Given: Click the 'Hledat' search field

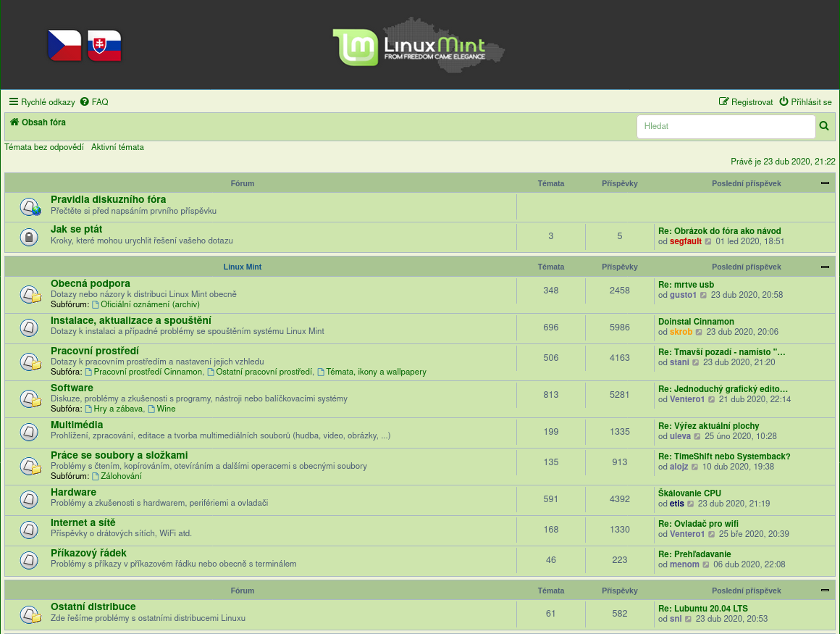Looking at the screenshot, I should click(x=726, y=126).
